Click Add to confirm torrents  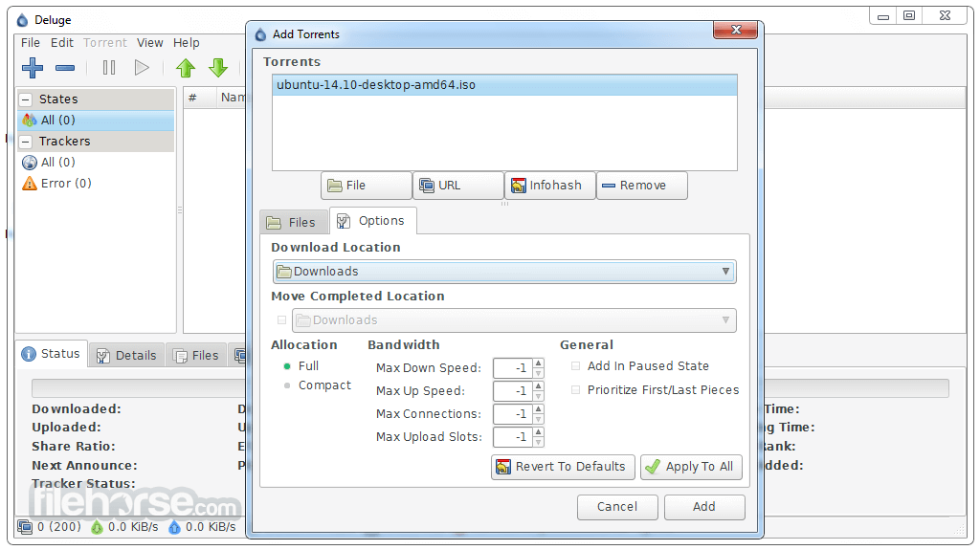click(704, 507)
